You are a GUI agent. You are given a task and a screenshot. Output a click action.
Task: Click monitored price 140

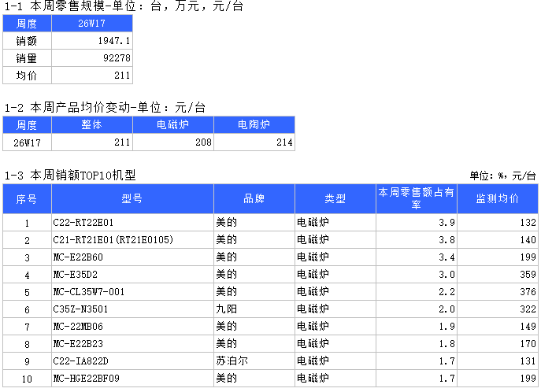point(528,240)
